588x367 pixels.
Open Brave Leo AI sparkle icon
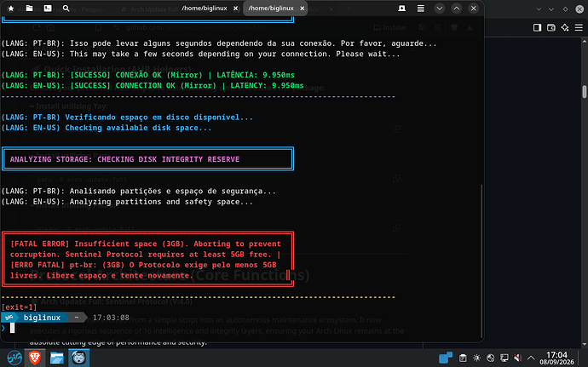[x=565, y=28]
